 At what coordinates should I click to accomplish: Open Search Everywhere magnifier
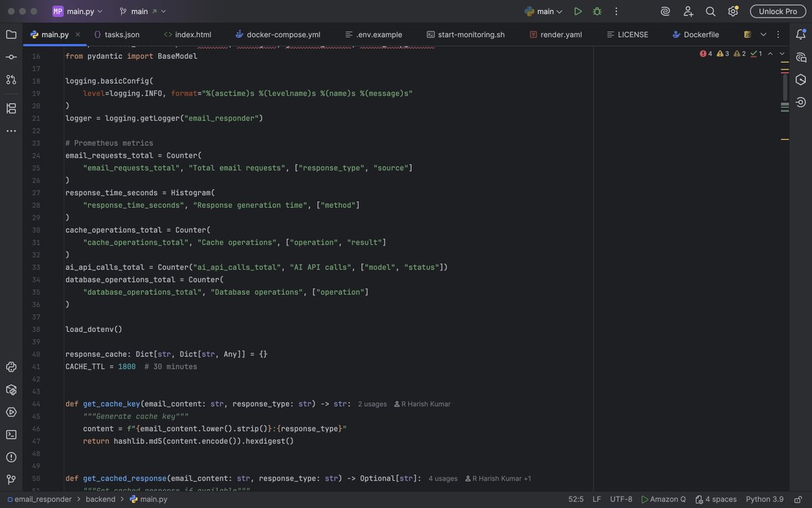tap(710, 12)
